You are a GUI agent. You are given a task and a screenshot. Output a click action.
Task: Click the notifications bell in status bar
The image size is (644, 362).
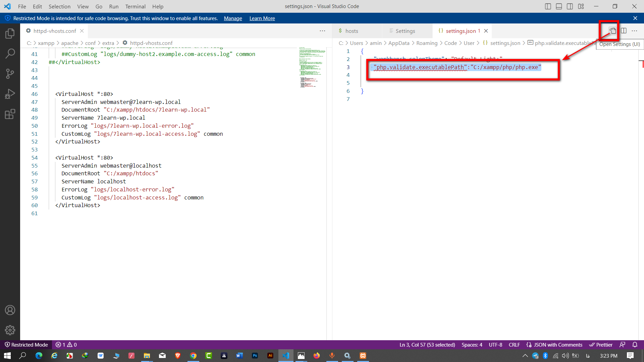[x=635, y=345]
